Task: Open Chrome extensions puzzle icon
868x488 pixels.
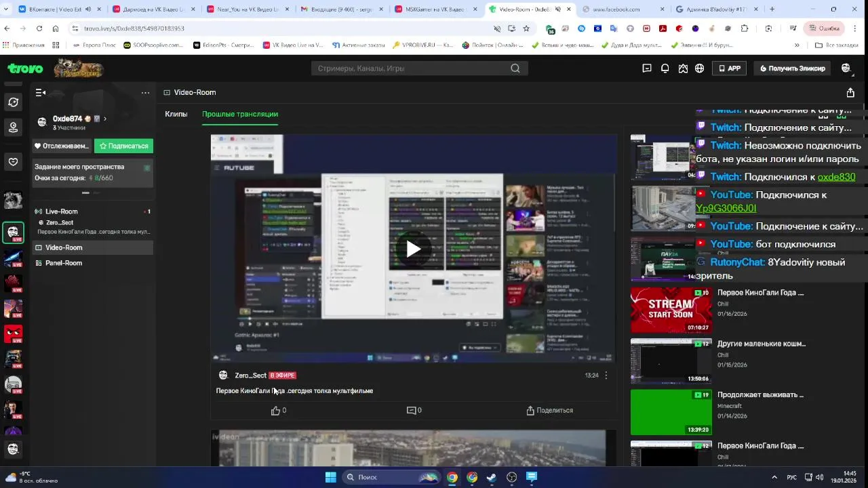Action: click(745, 28)
